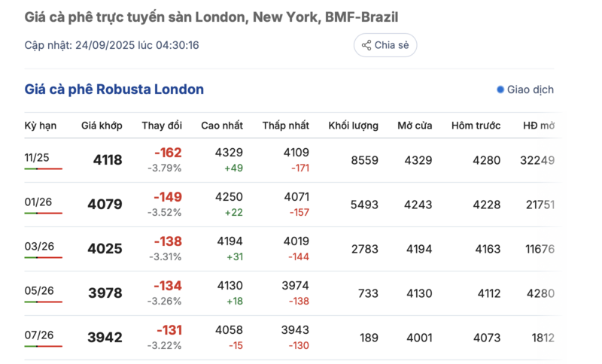Click the Cao nhất column header
This screenshot has width=602, height=364.
(222, 126)
